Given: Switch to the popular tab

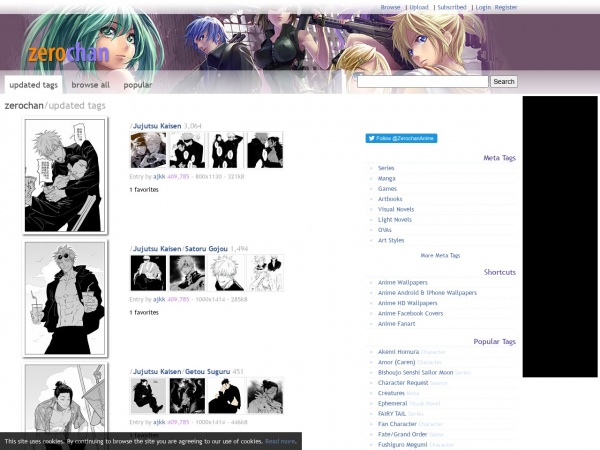Looking at the screenshot, I should coord(138,85).
